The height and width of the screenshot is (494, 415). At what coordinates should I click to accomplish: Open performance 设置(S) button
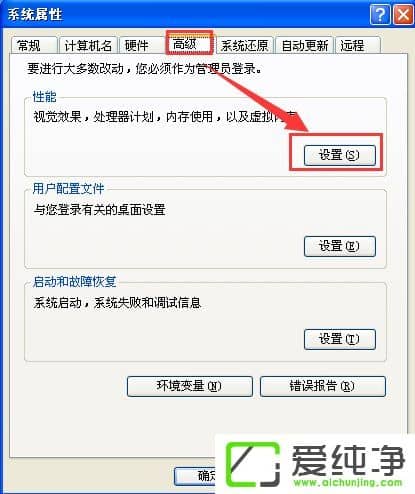(x=340, y=155)
